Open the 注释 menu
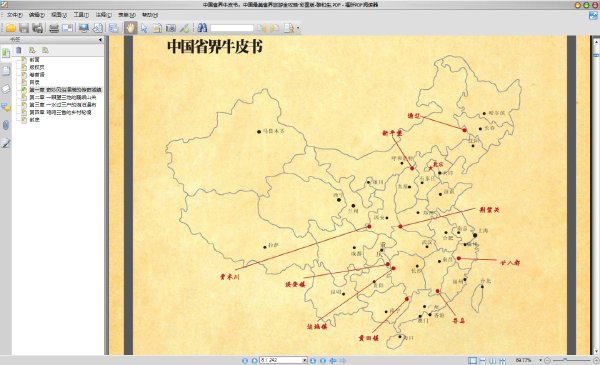Viewport: 600px width, 365px height. pyautogui.click(x=103, y=15)
